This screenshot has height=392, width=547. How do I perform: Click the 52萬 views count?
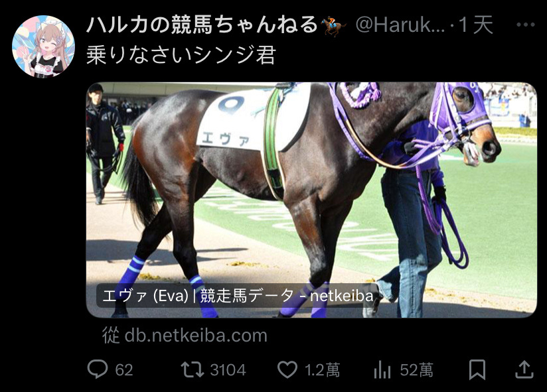416,370
